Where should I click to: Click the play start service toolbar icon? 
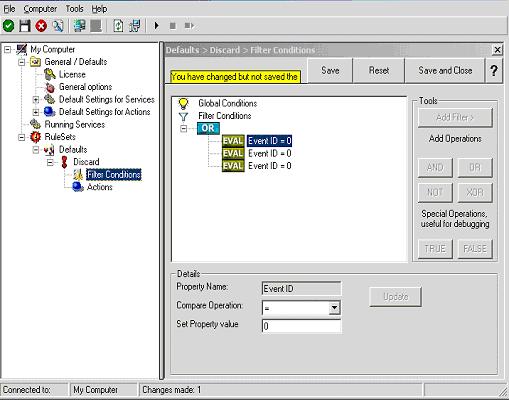[x=156, y=26]
